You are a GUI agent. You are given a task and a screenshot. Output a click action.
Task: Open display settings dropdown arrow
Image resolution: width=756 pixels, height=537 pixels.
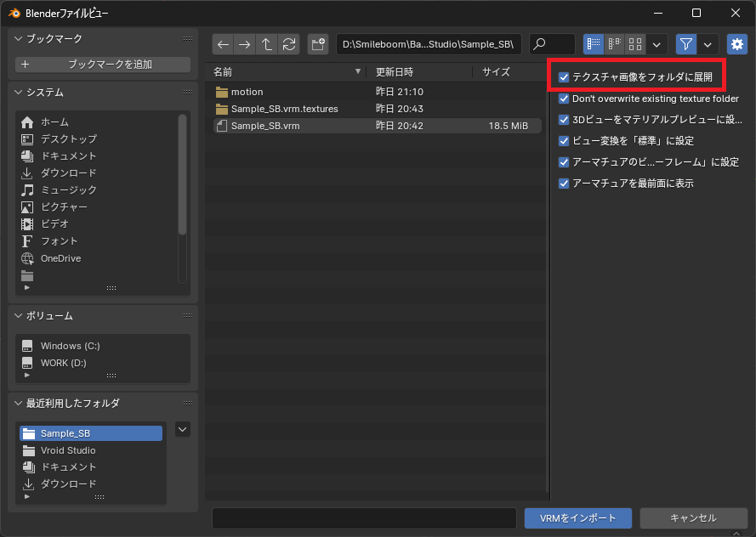(x=657, y=44)
